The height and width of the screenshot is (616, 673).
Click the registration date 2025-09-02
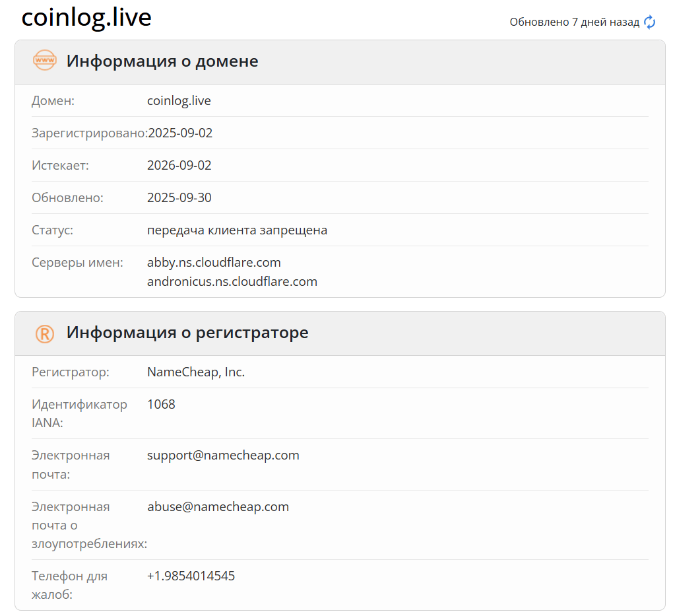pos(180,133)
